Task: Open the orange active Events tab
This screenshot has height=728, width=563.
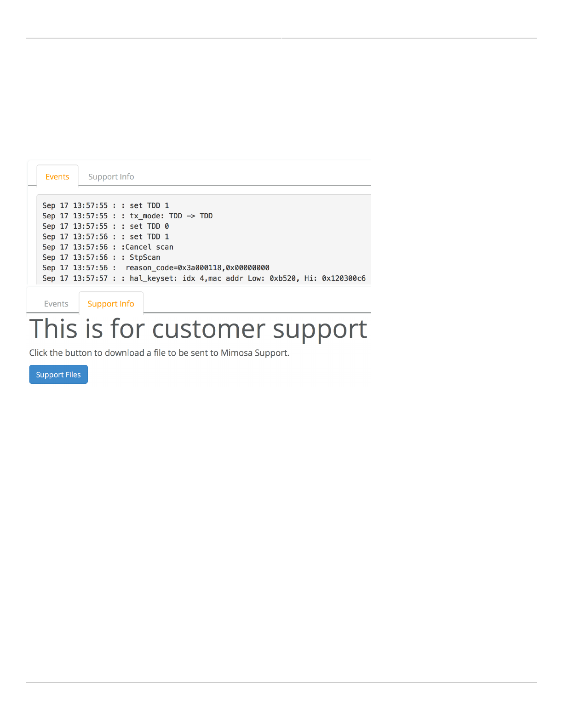Action: click(57, 176)
